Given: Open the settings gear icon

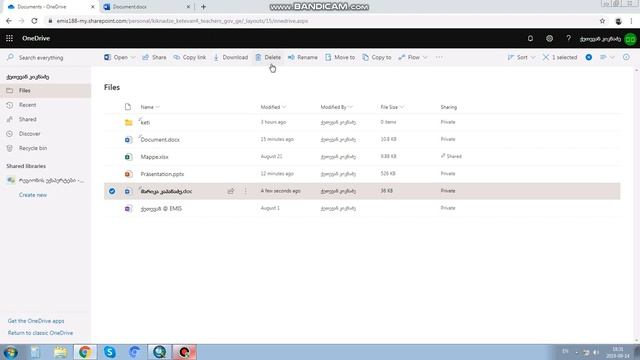Looking at the screenshot, I should click(x=549, y=38).
